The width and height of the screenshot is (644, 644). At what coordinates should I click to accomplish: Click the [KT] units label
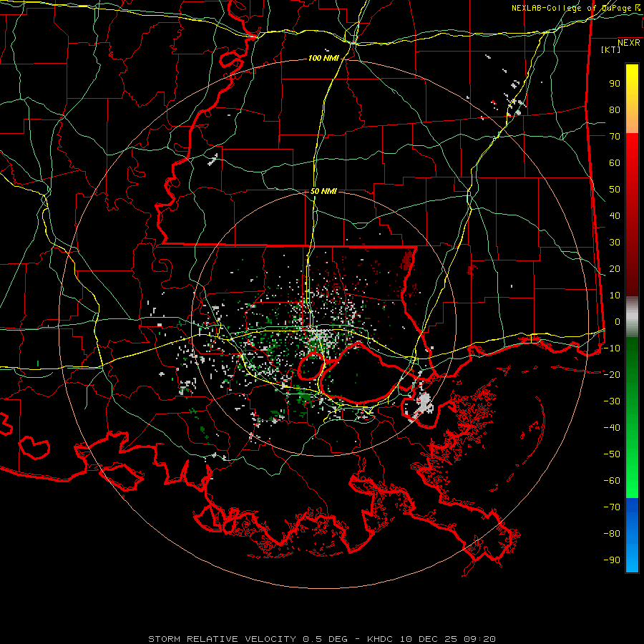click(611, 49)
